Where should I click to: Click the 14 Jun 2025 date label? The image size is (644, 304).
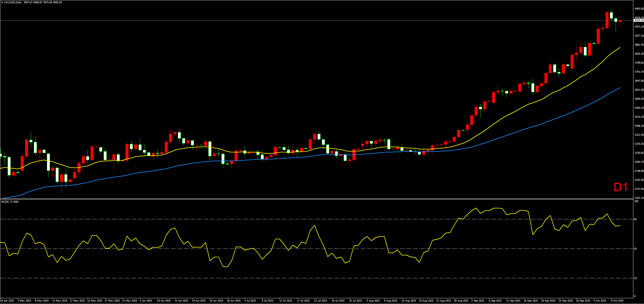181,301
